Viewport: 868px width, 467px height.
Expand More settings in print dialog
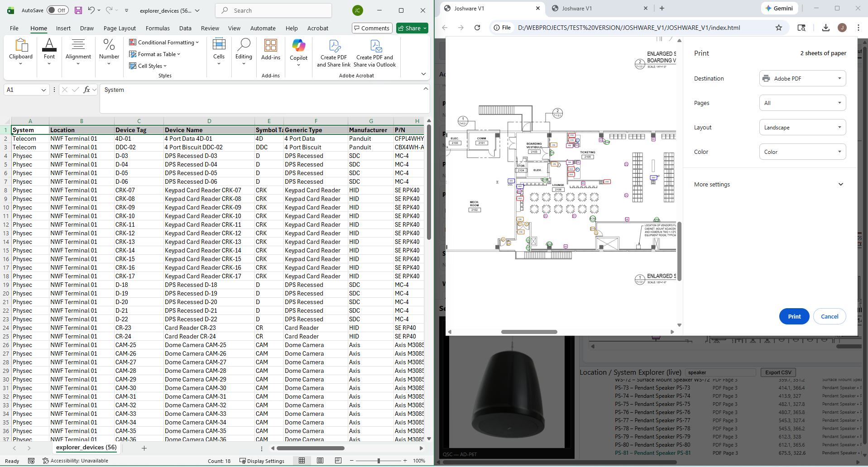point(768,184)
